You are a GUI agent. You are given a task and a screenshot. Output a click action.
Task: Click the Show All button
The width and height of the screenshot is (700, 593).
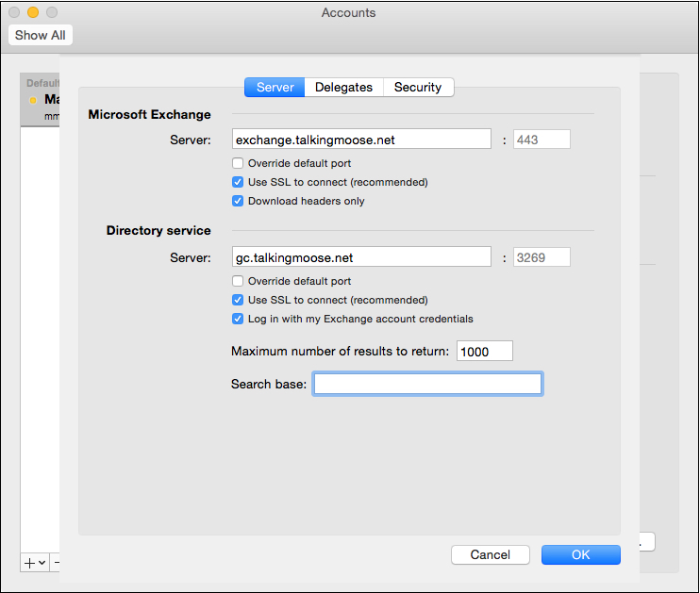[x=41, y=35]
